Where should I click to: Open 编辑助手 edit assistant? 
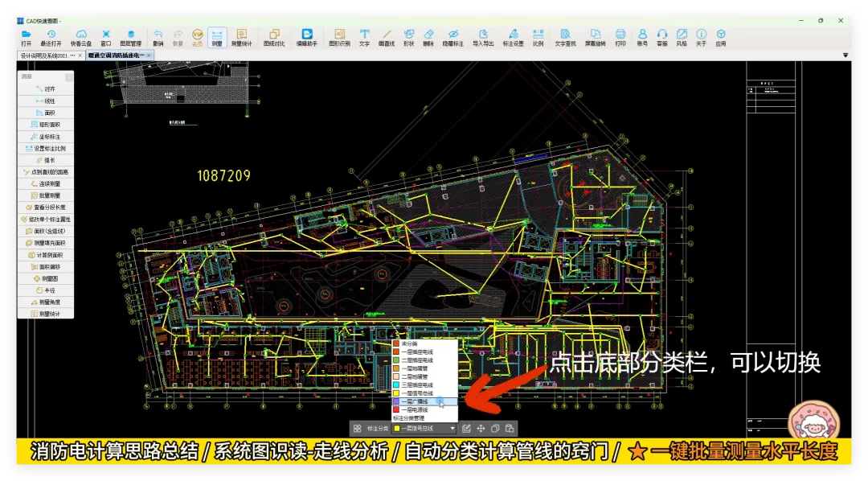307,38
